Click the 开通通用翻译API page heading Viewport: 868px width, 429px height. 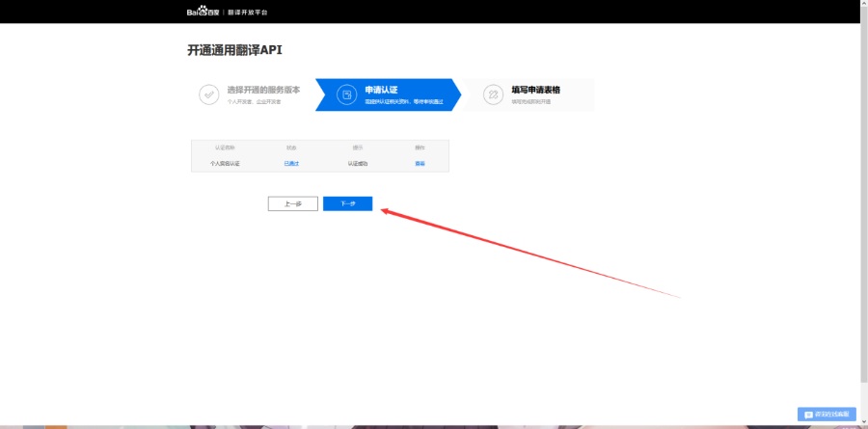point(235,50)
